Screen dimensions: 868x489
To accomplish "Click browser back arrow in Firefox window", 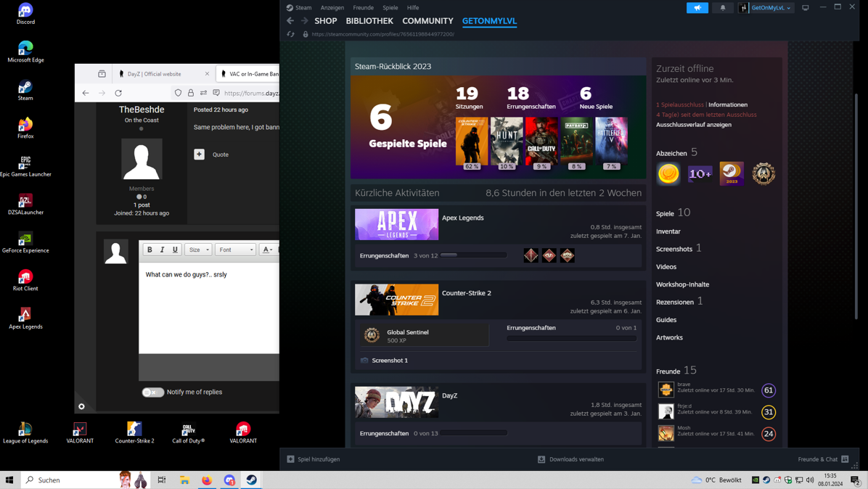I will [x=85, y=93].
